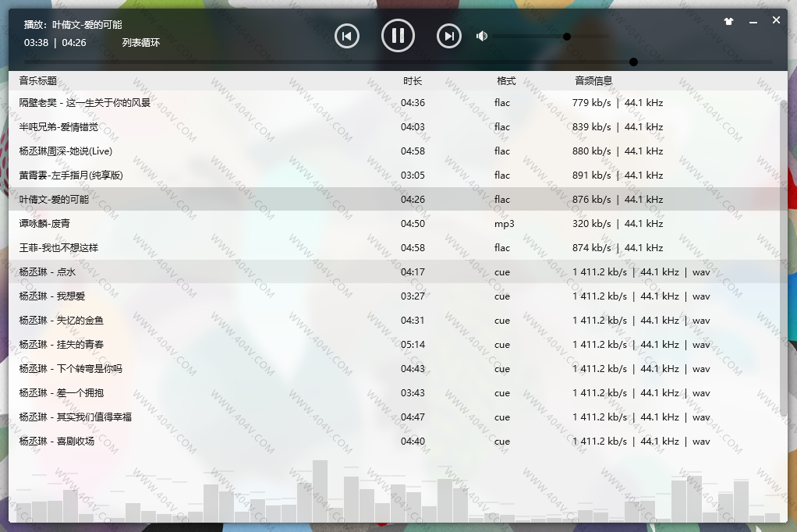This screenshot has width=797, height=532.
Task: Toggle the 列表循环 playback mode
Action: pyautogui.click(x=141, y=43)
